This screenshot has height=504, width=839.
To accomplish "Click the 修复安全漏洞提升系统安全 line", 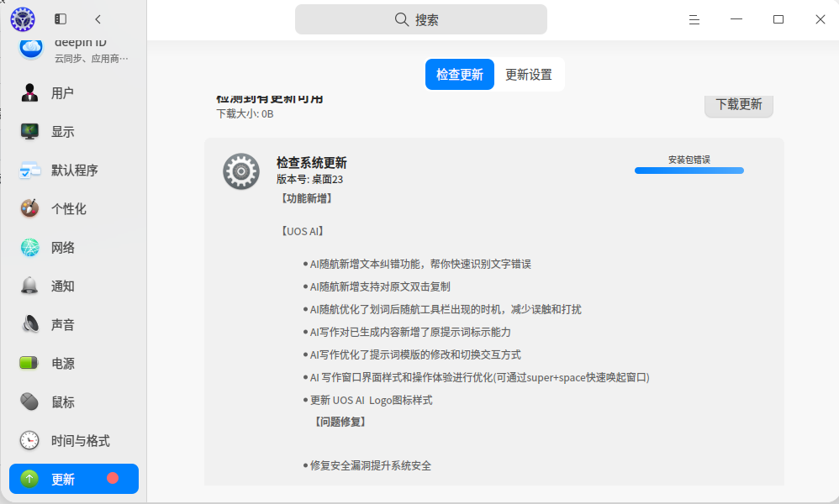I will click(x=371, y=466).
